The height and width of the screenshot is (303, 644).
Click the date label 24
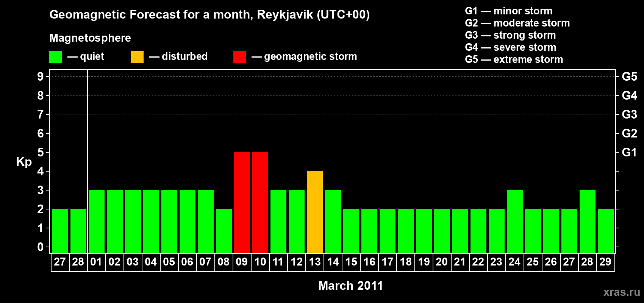[514, 262]
